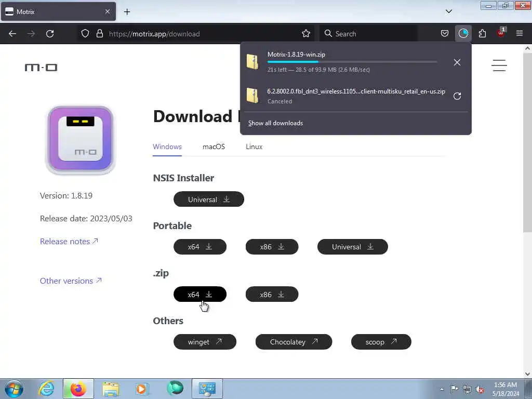This screenshot has height=399, width=532.
Task: Click the page vertical scrollbar thumb
Action: tap(528, 142)
